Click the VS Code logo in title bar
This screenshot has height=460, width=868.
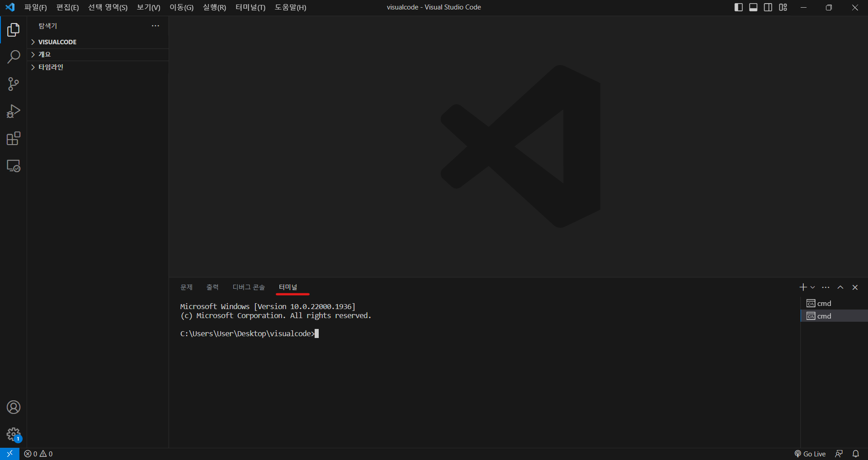pyautogui.click(x=10, y=7)
